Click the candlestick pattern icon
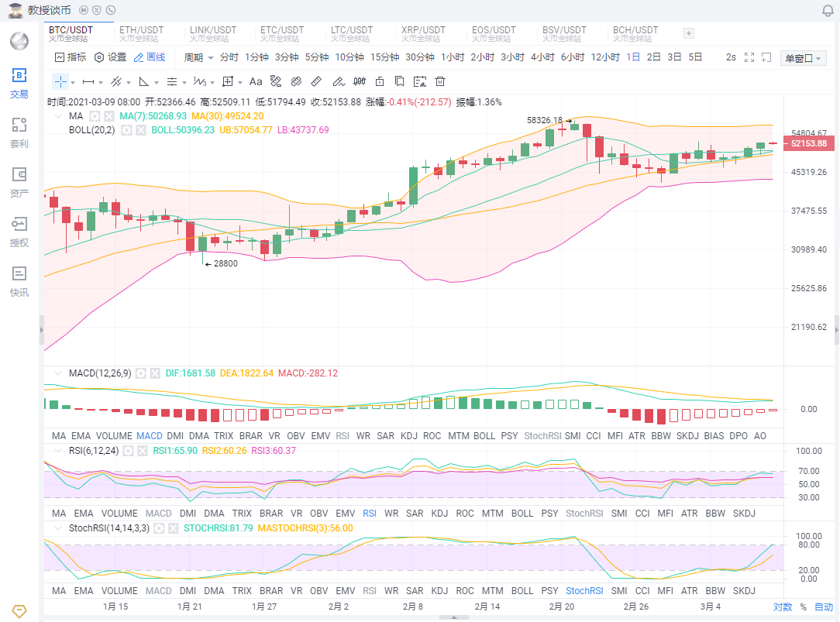The height and width of the screenshot is (622, 840). (x=360, y=81)
